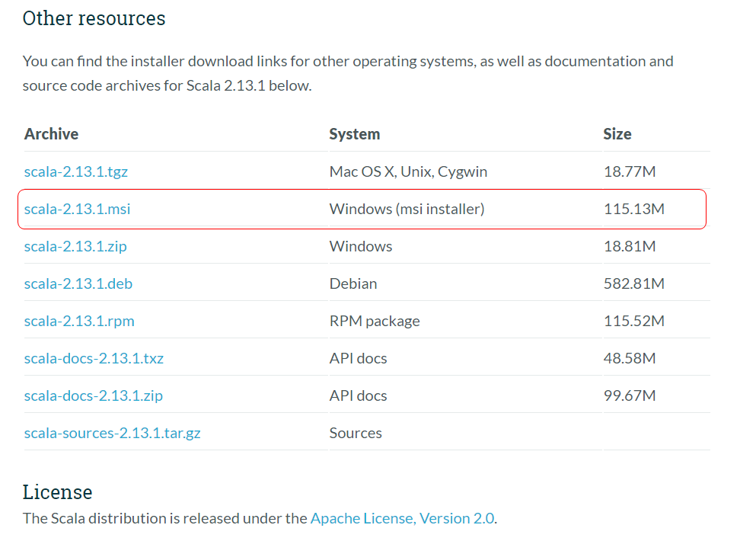Download the scala-2.13.1.msi installer
Screen dimensions: 756x541
tap(77, 209)
